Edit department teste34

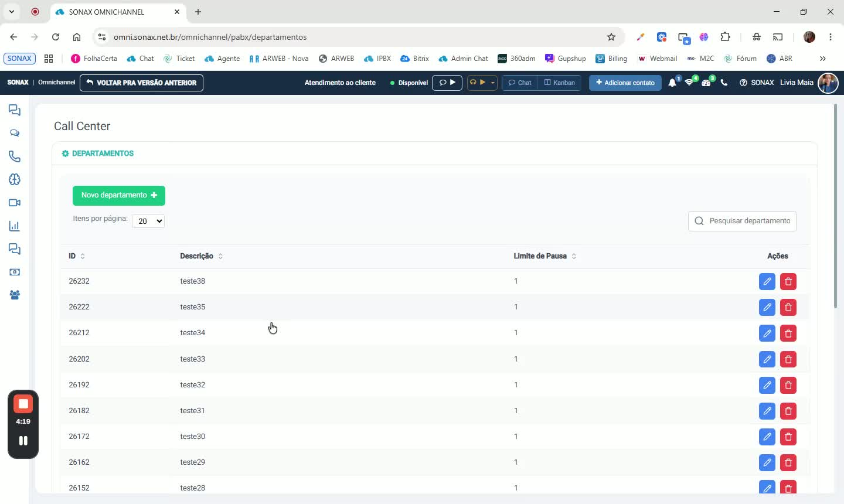(767, 333)
